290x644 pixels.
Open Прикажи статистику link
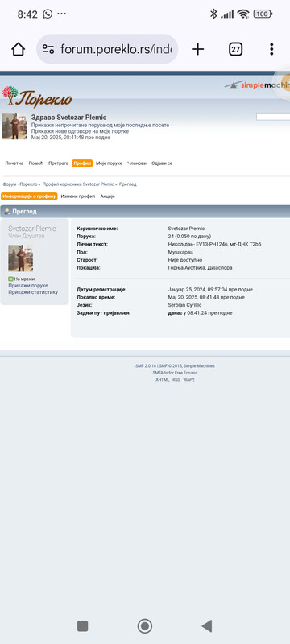33,292
